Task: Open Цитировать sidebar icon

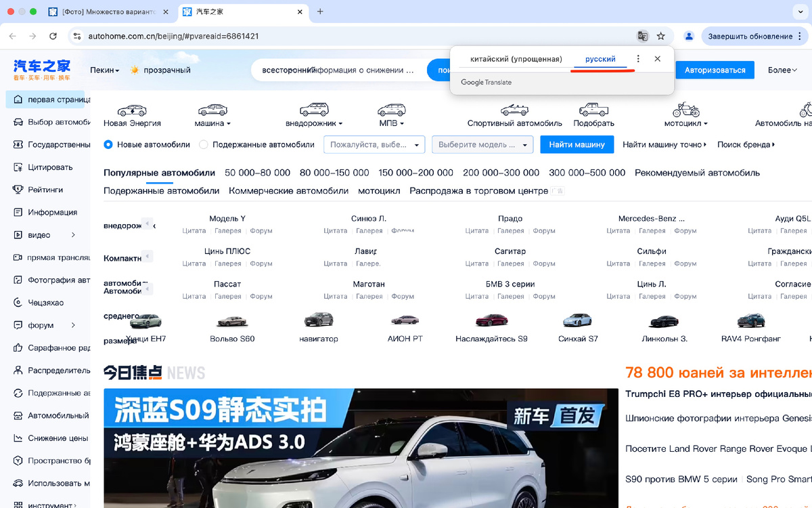Action: (18, 167)
